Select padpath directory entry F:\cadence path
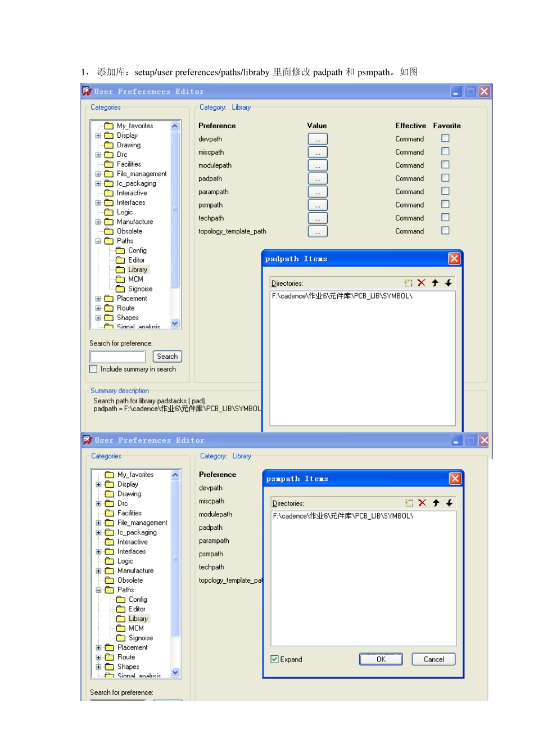Viewport: 534px width, 756px height. coord(342,296)
